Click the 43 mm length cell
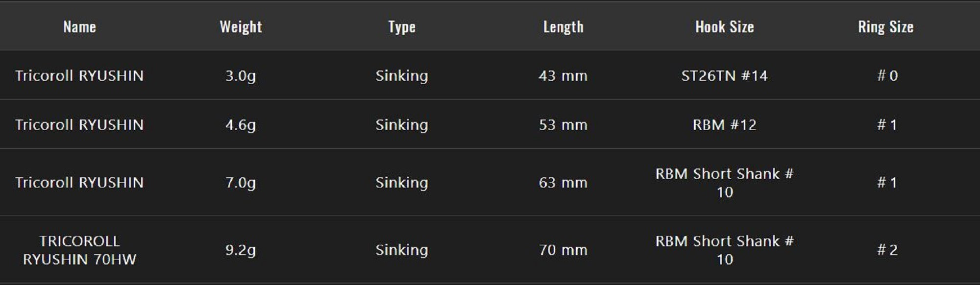The height and width of the screenshot is (285, 980). pyautogui.click(x=563, y=76)
